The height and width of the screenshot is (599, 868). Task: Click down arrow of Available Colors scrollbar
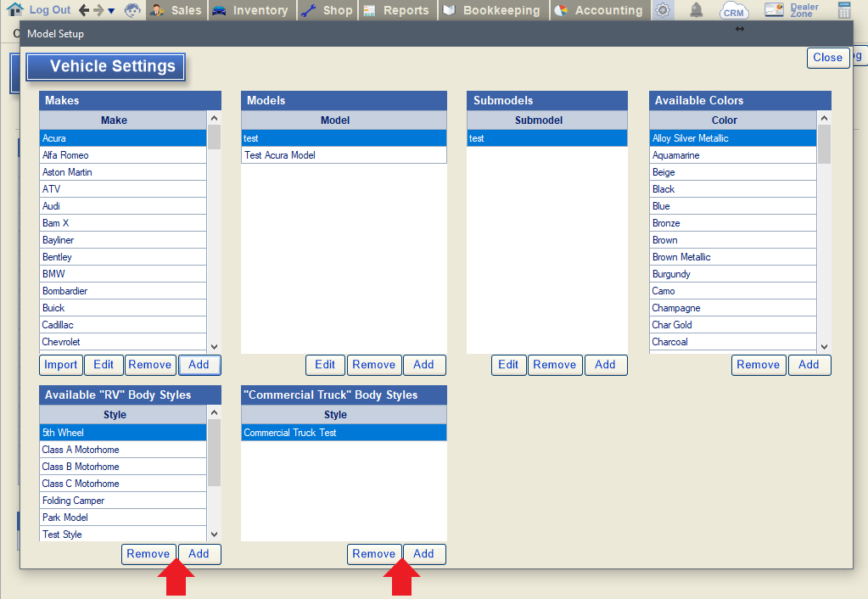coord(824,347)
